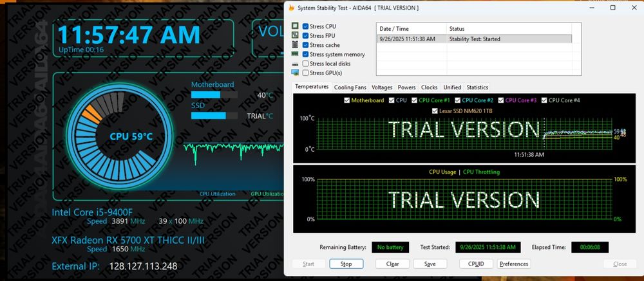Screen dimensions: 644x281
Task: Click the Clear button
Action: (392, 264)
